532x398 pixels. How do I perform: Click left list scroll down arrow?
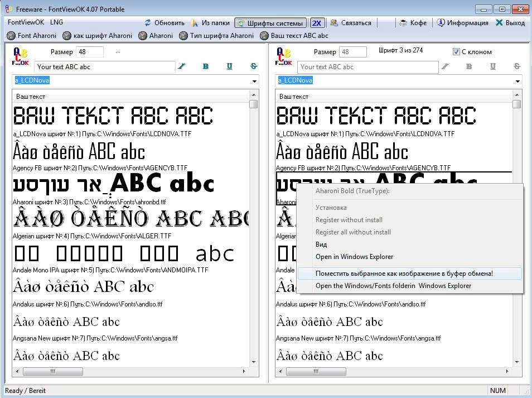coord(253,362)
